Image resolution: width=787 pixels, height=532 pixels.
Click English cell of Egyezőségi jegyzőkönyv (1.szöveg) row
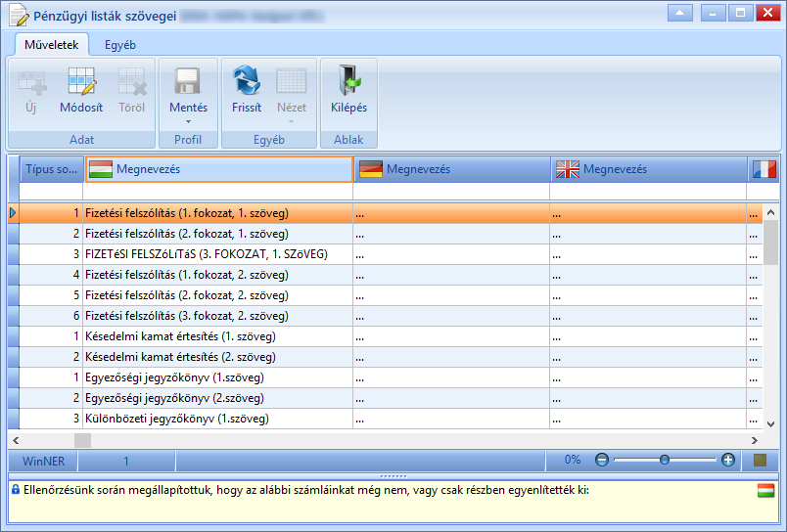(x=648, y=378)
